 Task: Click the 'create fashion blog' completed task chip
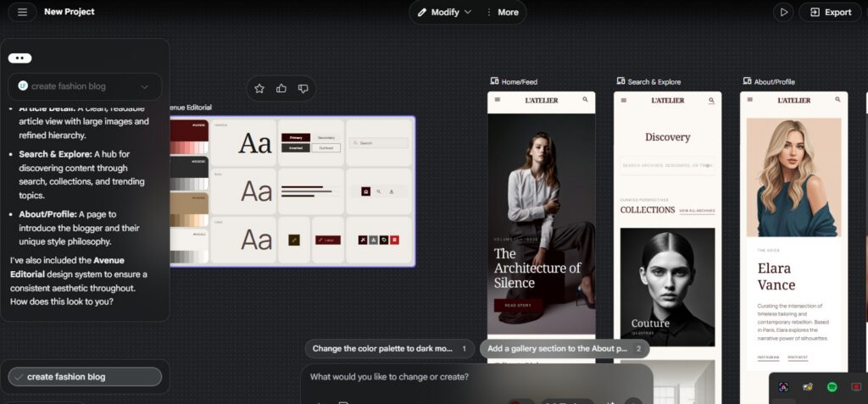[85, 376]
